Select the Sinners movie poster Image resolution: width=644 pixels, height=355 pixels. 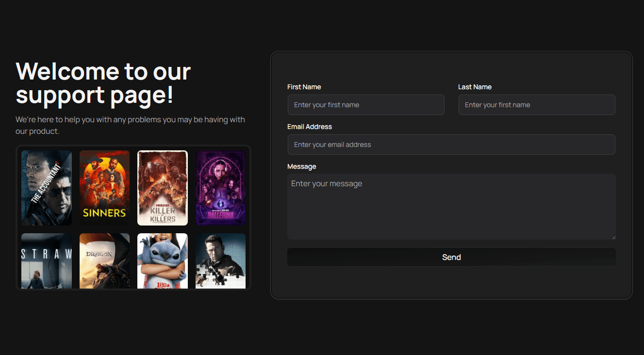[x=104, y=188]
